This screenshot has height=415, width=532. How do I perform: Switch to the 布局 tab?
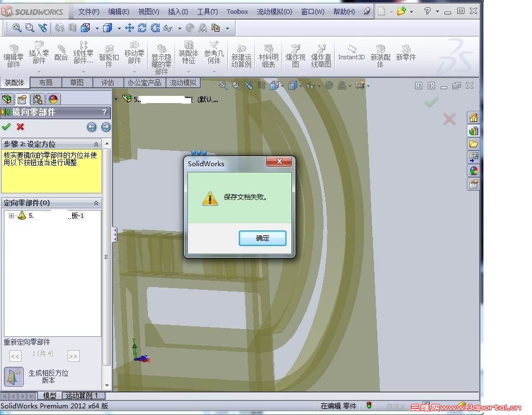pos(46,83)
